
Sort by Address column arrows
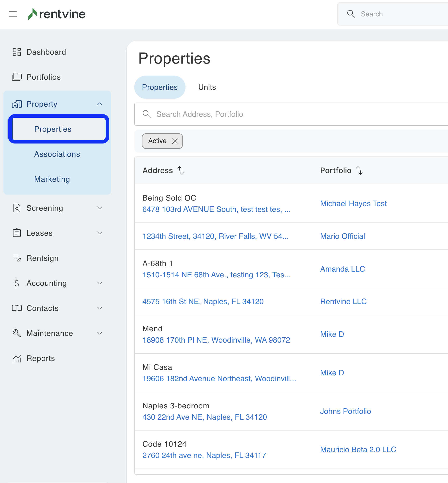181,170
